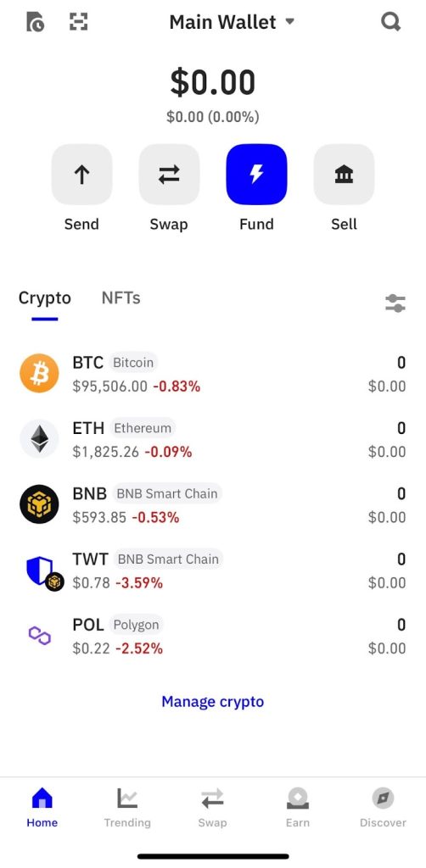Expand the Main Wallet dropdown

pyautogui.click(x=233, y=22)
